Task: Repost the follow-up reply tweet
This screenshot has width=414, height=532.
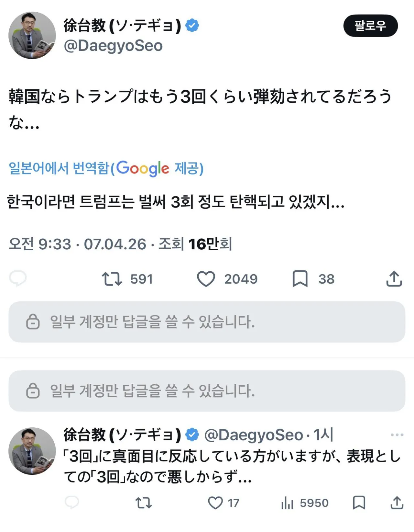Action: (x=143, y=503)
